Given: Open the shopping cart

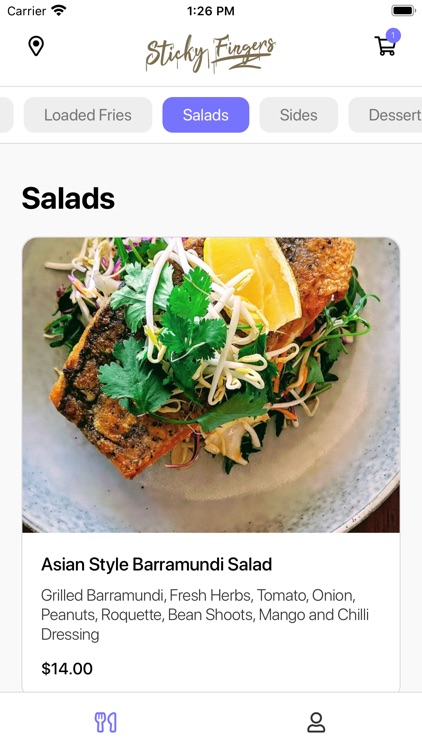Looking at the screenshot, I should tap(385, 46).
